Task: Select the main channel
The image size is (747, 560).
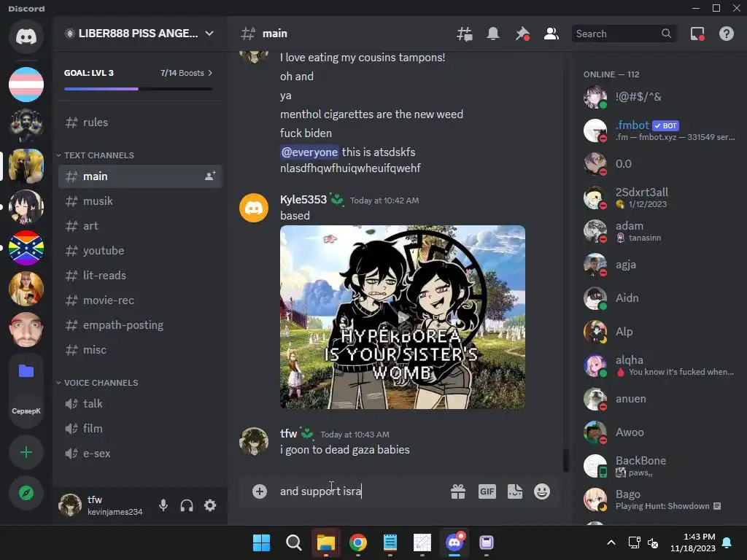Action: point(140,176)
